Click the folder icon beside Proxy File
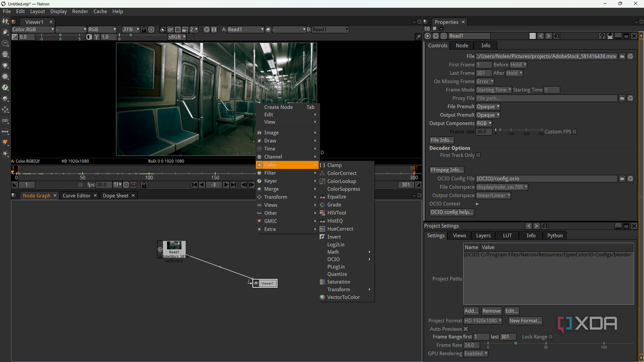 click(x=622, y=98)
